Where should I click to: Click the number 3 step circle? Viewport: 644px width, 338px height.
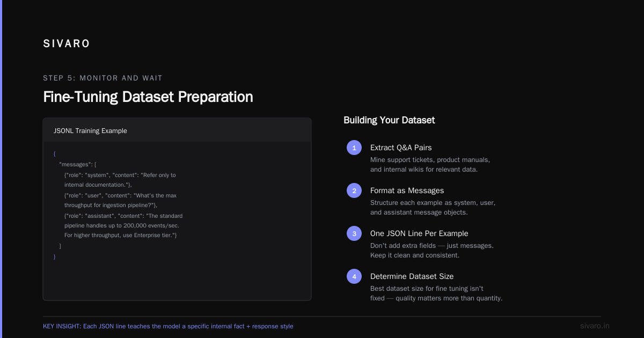pos(354,233)
